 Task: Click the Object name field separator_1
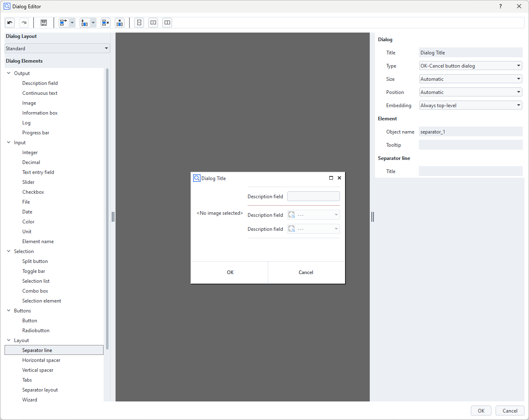[x=471, y=131]
